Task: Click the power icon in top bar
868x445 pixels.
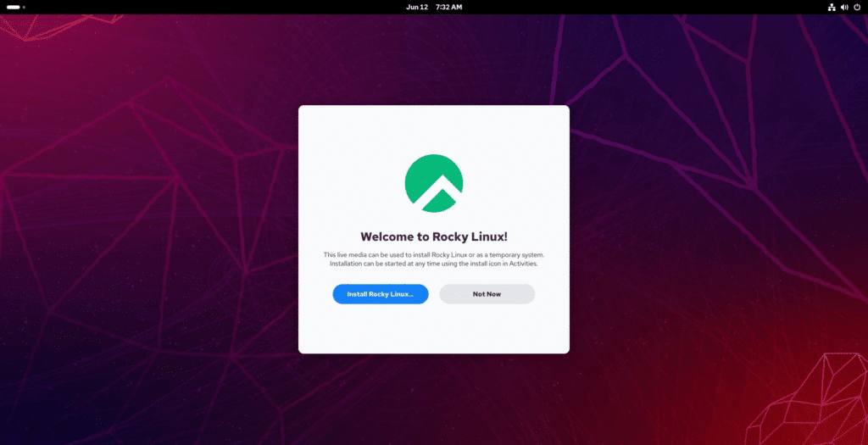Action: coord(857,7)
